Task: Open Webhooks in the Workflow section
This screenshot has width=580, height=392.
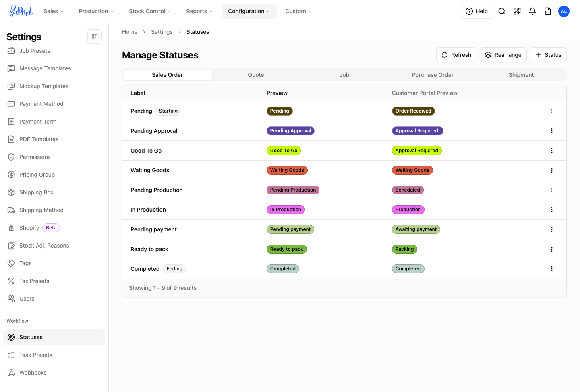Action: pos(54,373)
